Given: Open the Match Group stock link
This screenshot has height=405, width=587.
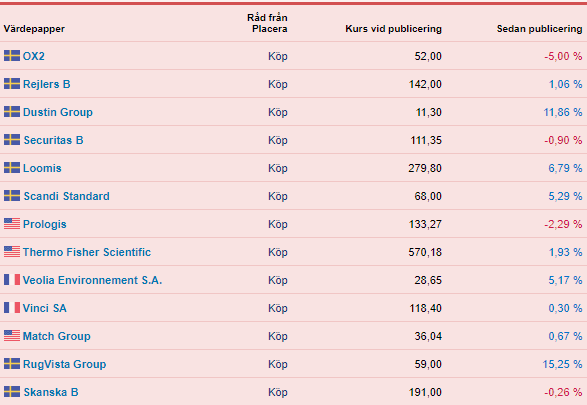Looking at the screenshot, I should [57, 336].
